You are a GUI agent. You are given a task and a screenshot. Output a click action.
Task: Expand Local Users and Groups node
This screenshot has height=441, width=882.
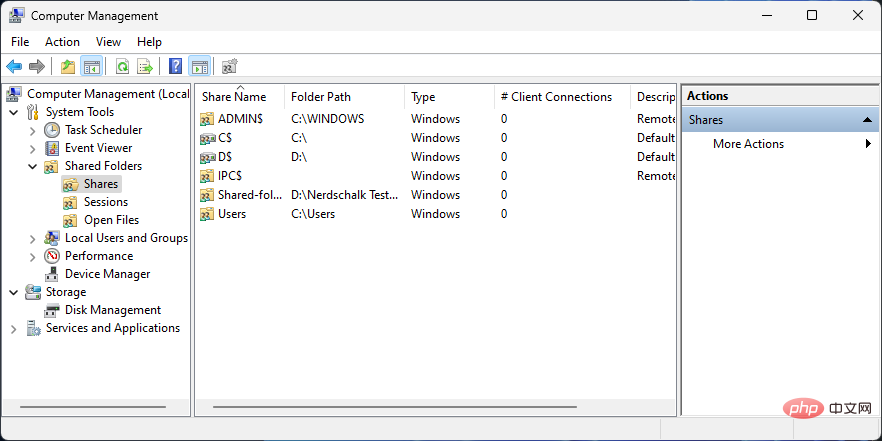click(33, 238)
